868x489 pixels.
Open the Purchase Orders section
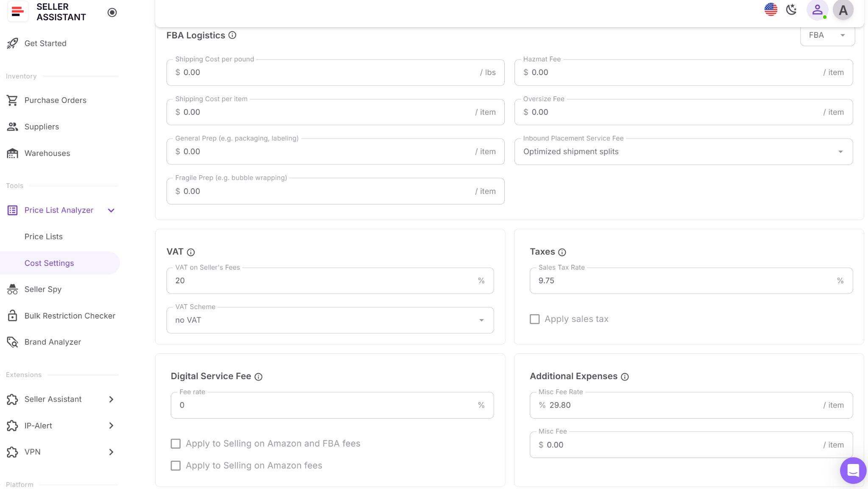55,100
